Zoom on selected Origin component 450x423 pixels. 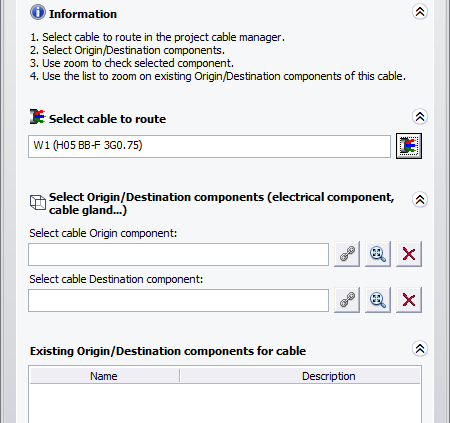(x=378, y=254)
